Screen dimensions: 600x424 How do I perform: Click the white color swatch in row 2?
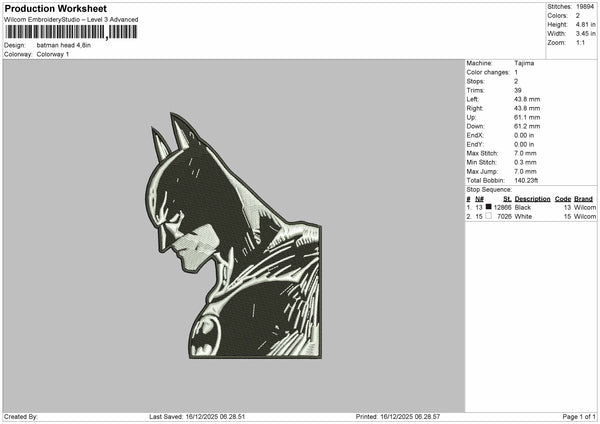[488, 216]
